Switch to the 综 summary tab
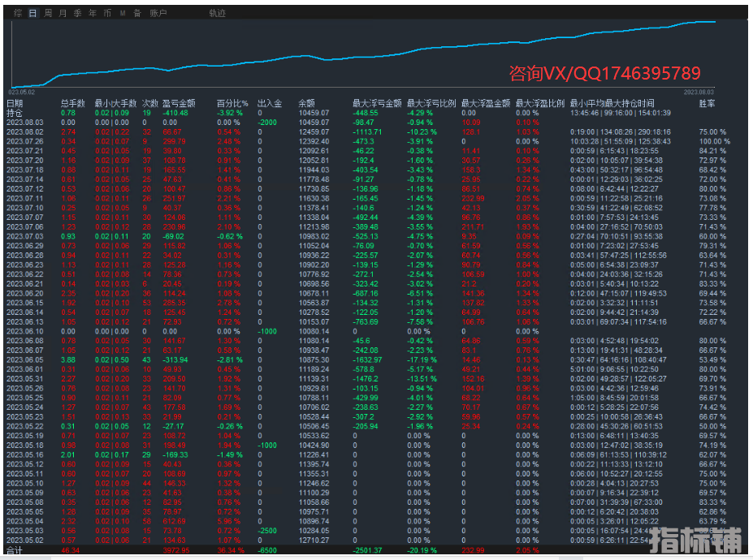The height and width of the screenshot is (560, 753). click(x=16, y=13)
